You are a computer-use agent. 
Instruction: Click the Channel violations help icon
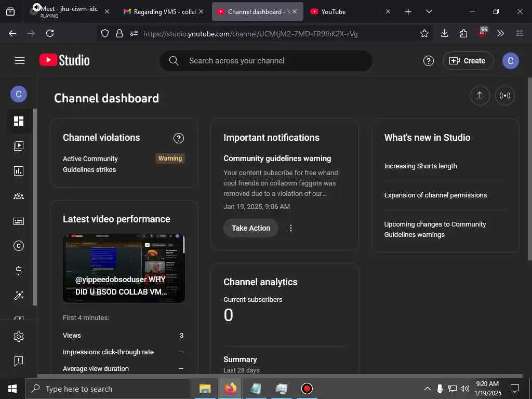179,138
